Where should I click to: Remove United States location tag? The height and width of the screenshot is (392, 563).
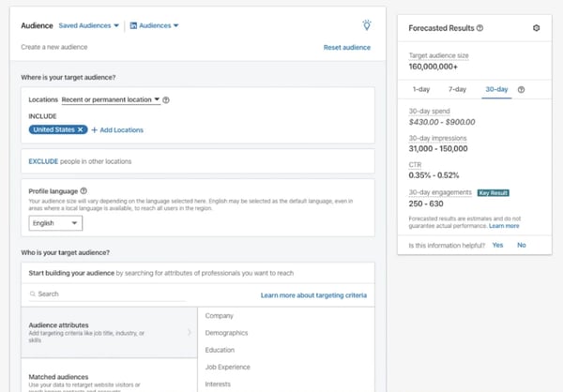81,129
